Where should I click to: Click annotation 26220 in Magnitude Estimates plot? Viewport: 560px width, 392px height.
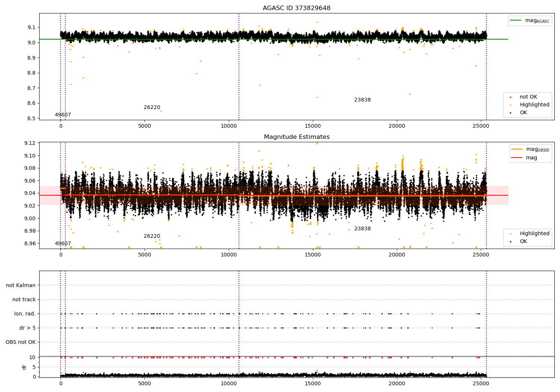[152, 236]
